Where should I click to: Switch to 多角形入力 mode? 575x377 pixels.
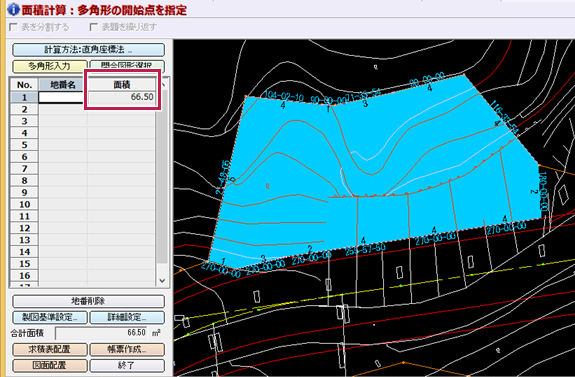(50, 66)
